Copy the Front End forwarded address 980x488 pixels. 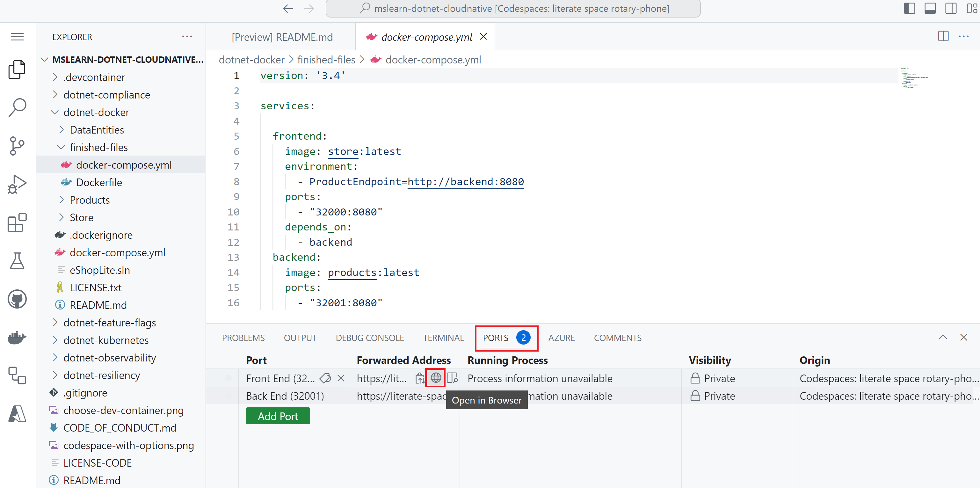(x=420, y=378)
